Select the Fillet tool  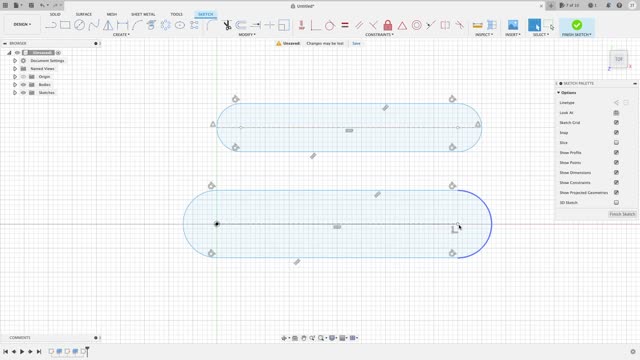[210, 25]
